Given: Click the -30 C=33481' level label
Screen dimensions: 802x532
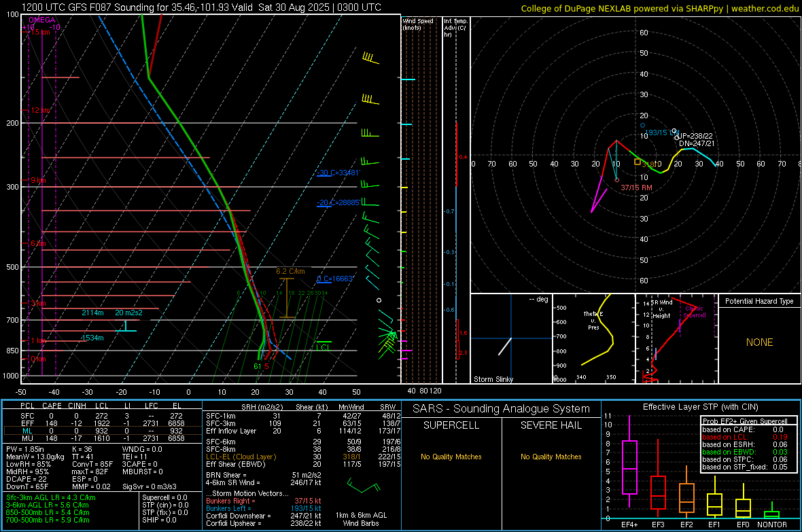Looking at the screenshot, I should pos(338,173).
